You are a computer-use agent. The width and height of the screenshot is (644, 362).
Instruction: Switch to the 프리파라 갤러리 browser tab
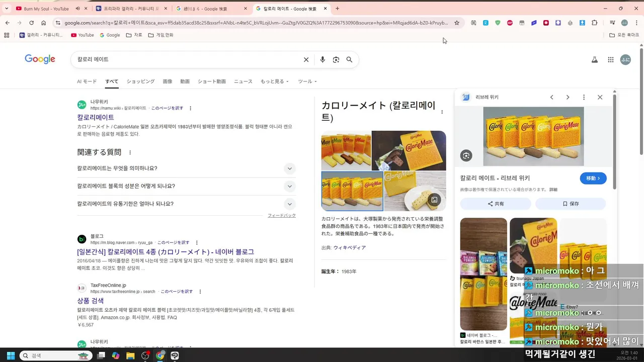pyautogui.click(x=131, y=9)
